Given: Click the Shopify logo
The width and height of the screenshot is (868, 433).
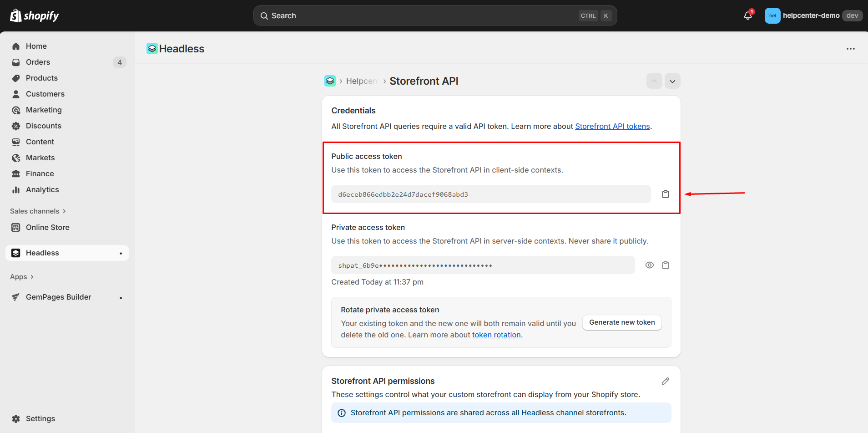Looking at the screenshot, I should point(35,15).
